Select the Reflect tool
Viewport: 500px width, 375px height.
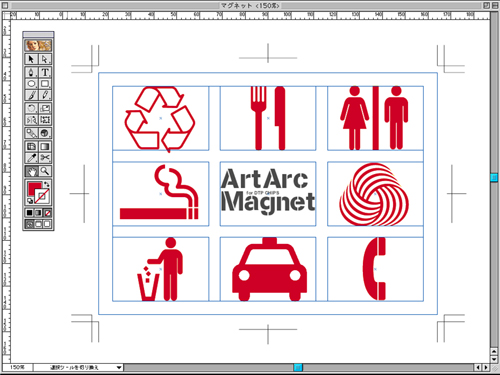[x=31, y=120]
